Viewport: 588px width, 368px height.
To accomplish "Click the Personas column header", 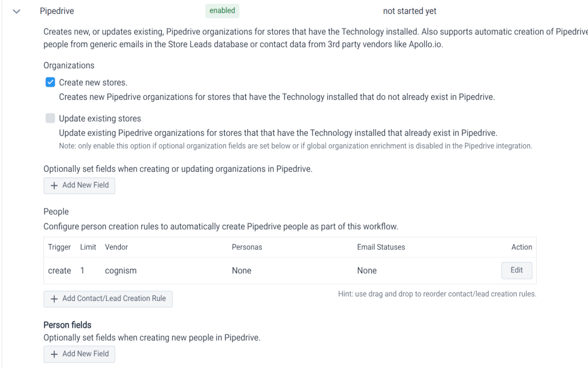I will coord(247,247).
